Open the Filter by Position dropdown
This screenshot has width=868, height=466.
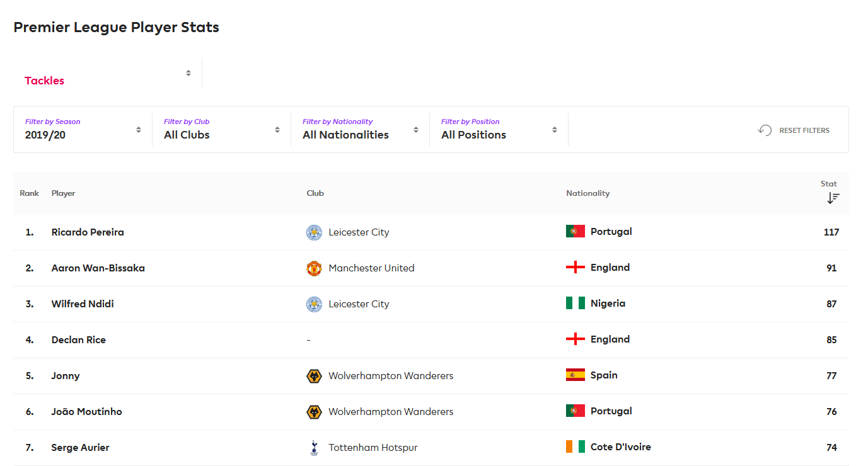pos(499,129)
